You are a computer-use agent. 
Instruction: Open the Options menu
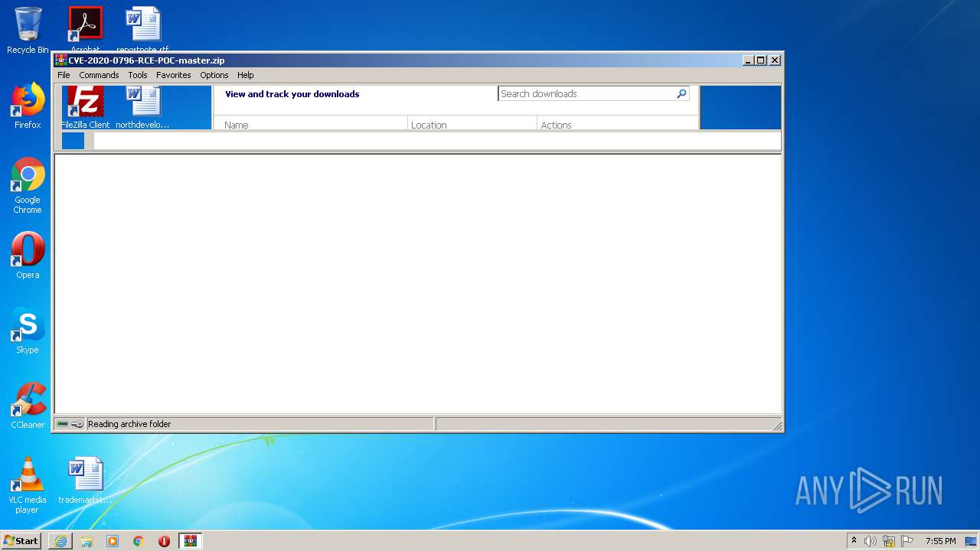[x=214, y=75]
